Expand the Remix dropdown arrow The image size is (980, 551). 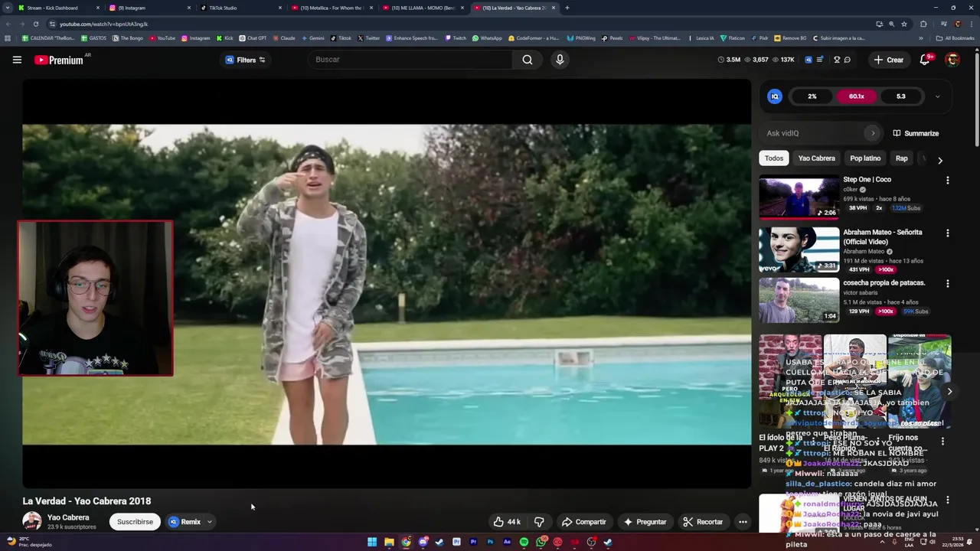click(209, 522)
